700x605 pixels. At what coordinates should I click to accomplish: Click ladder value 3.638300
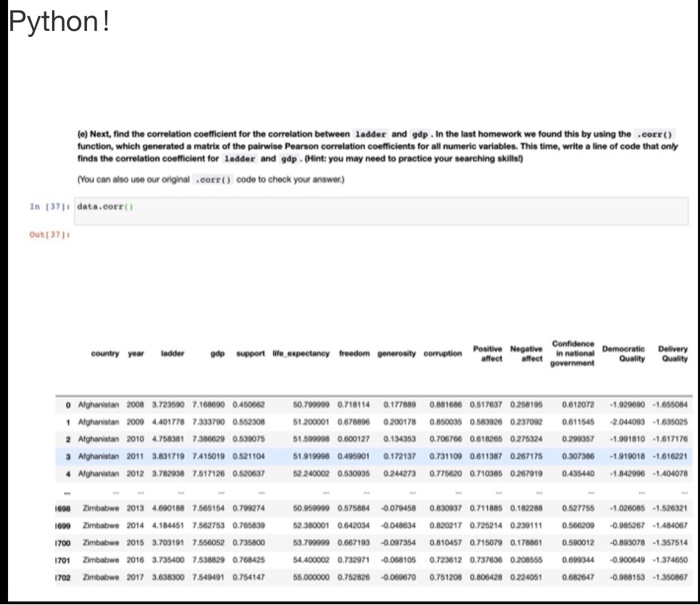(x=168, y=577)
